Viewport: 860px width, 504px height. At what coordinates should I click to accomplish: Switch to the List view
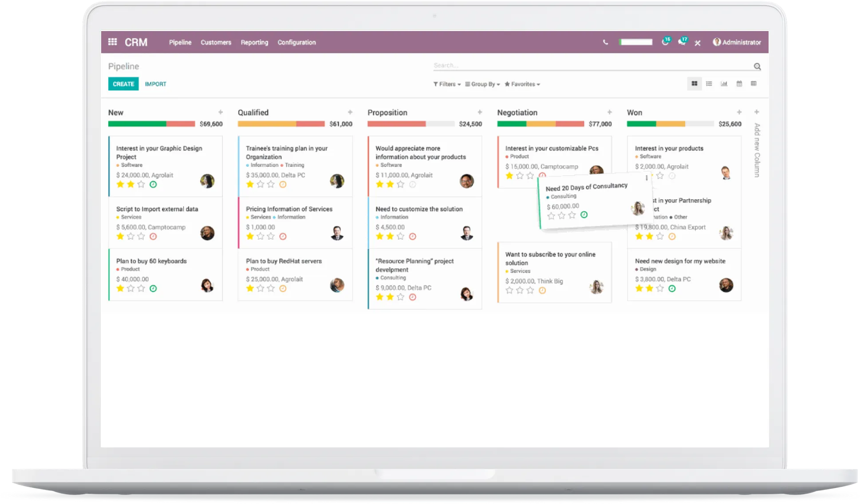(x=709, y=83)
